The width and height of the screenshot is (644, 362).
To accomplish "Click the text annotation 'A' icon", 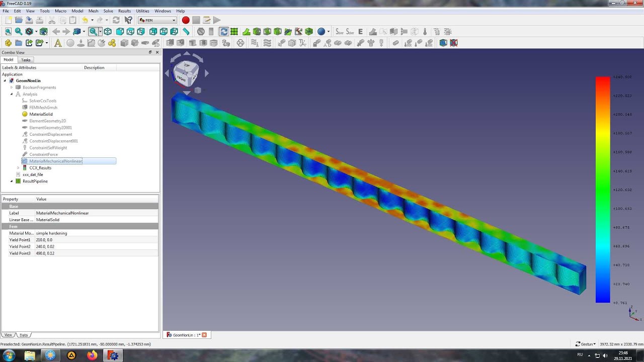I will point(58,43).
